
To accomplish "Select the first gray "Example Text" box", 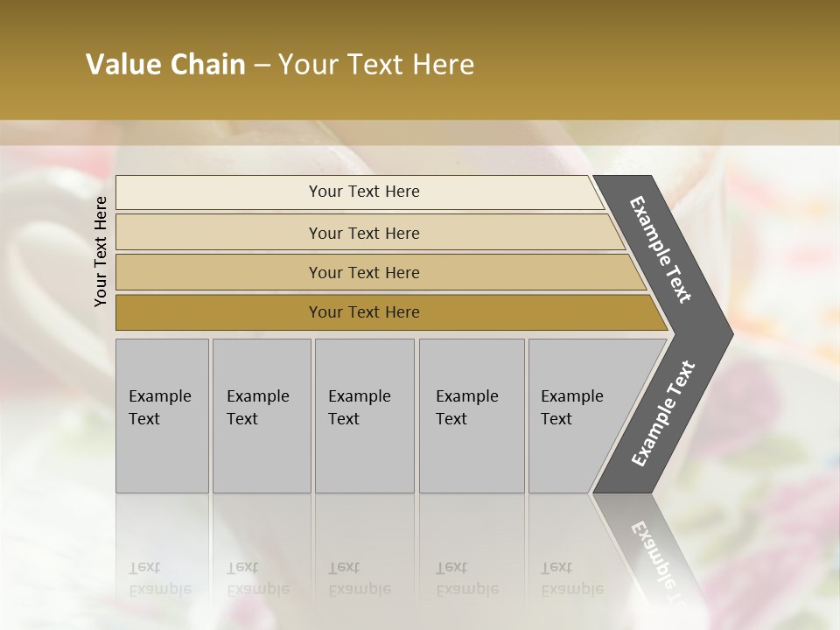I will coord(162,416).
